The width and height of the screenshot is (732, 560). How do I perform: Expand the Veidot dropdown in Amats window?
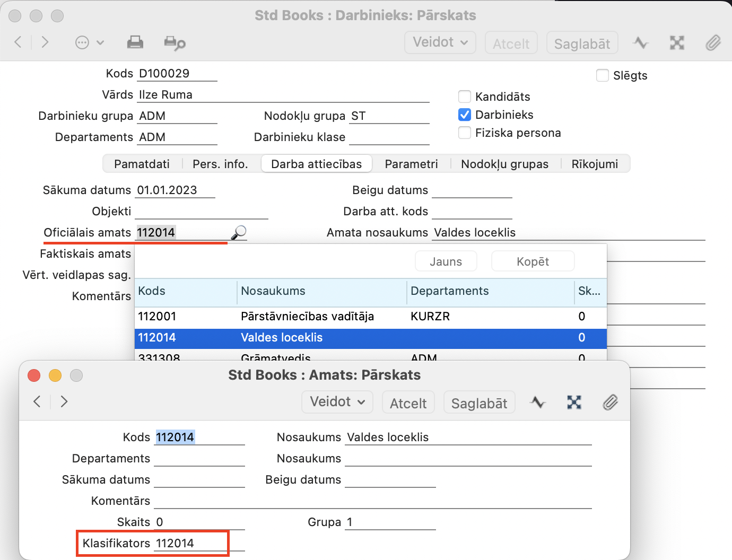tap(337, 402)
